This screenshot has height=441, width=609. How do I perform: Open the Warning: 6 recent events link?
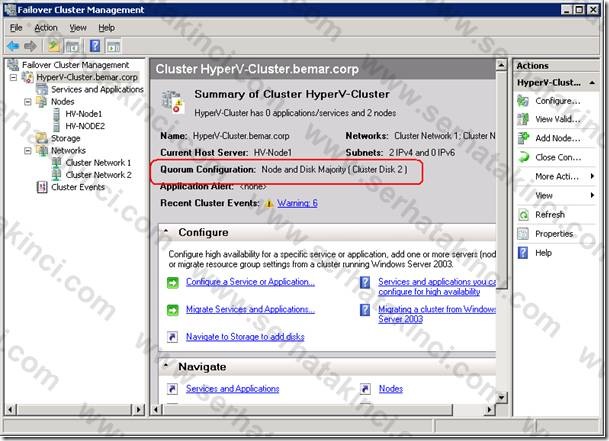pyautogui.click(x=297, y=203)
